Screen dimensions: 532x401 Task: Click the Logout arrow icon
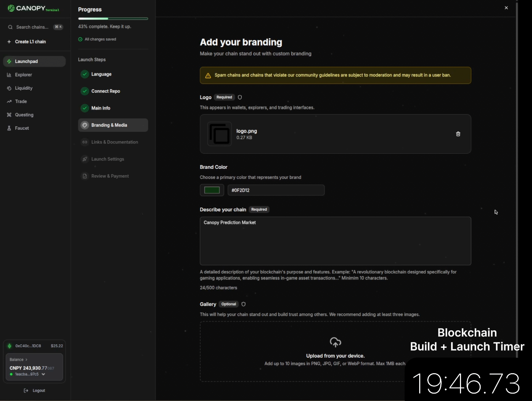[x=26, y=390]
